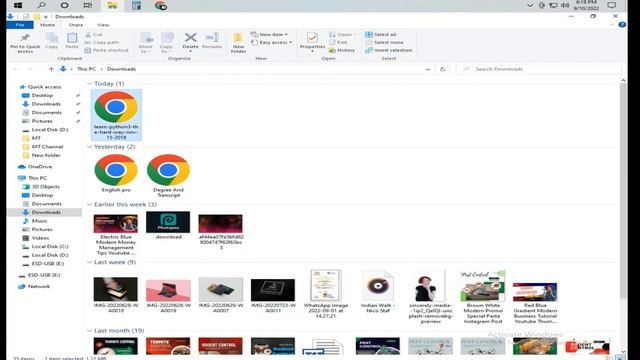Click Paste shortcut command
The width and height of the screenshot is (640, 360).
tap(106, 50)
